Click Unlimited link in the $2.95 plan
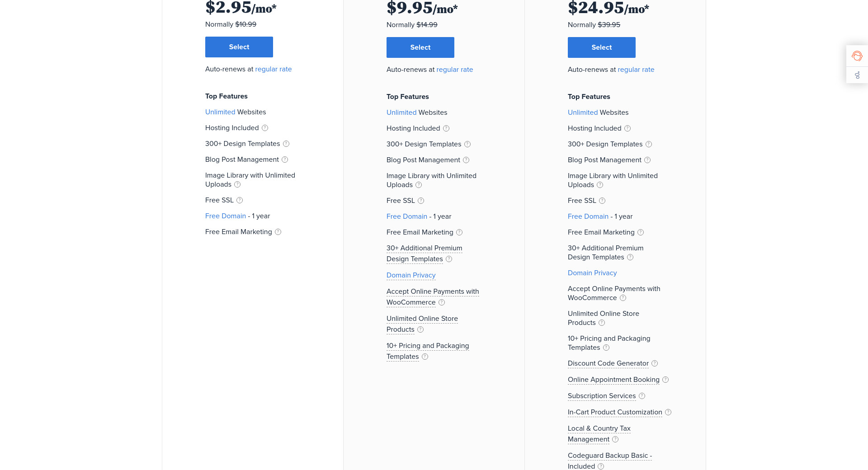868x470 pixels. pos(220,112)
